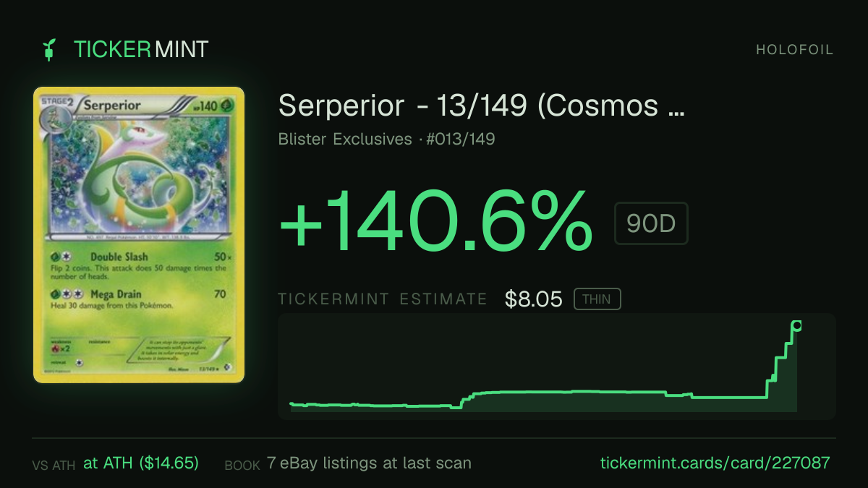Click the at ATH ($14.65) value
Screen dimensions: 868x488
pos(141,463)
